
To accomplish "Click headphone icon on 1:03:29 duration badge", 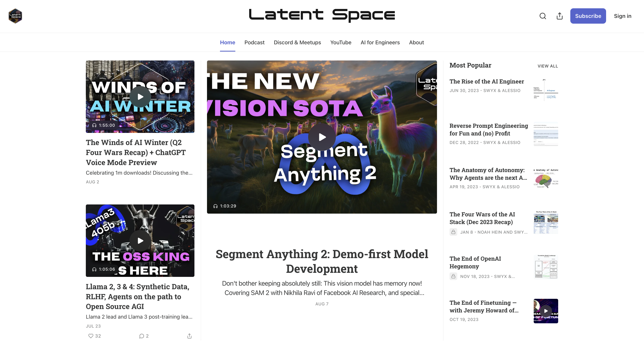I will click(215, 206).
